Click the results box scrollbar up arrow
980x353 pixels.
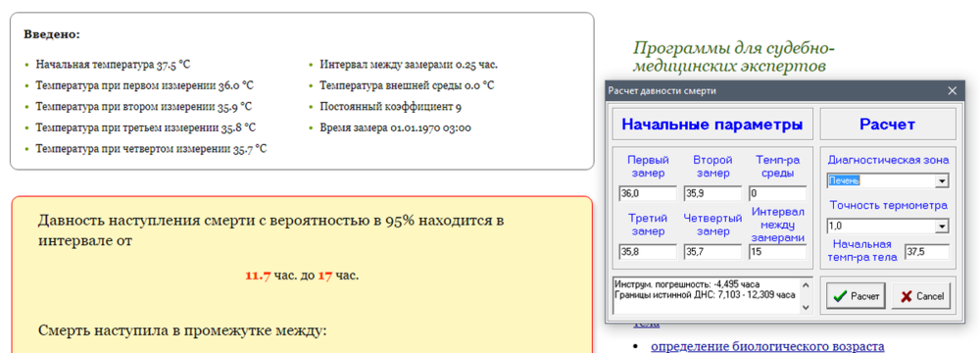pyautogui.click(x=806, y=283)
